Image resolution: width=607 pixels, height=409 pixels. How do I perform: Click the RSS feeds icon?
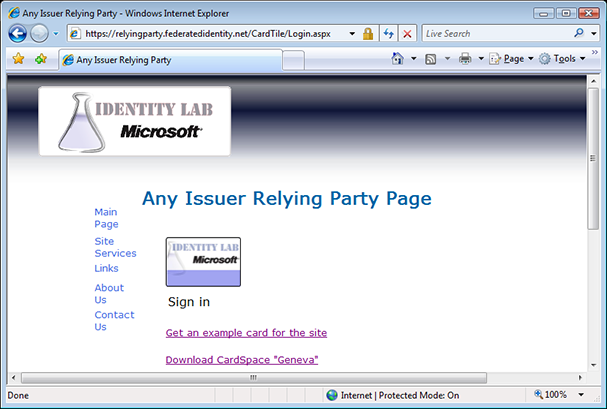tap(430, 59)
